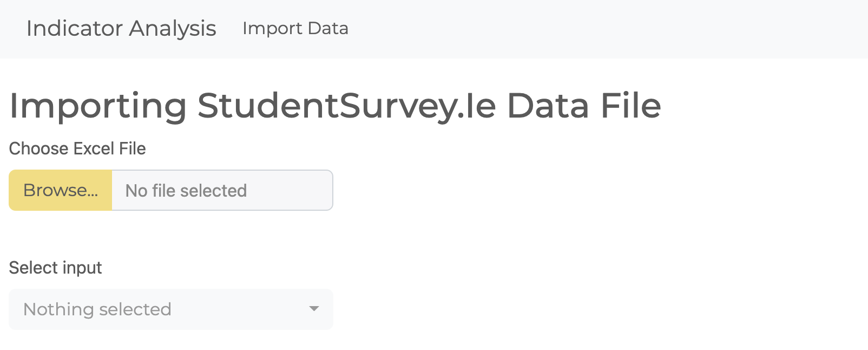Click inside the file upload display area

point(222,190)
